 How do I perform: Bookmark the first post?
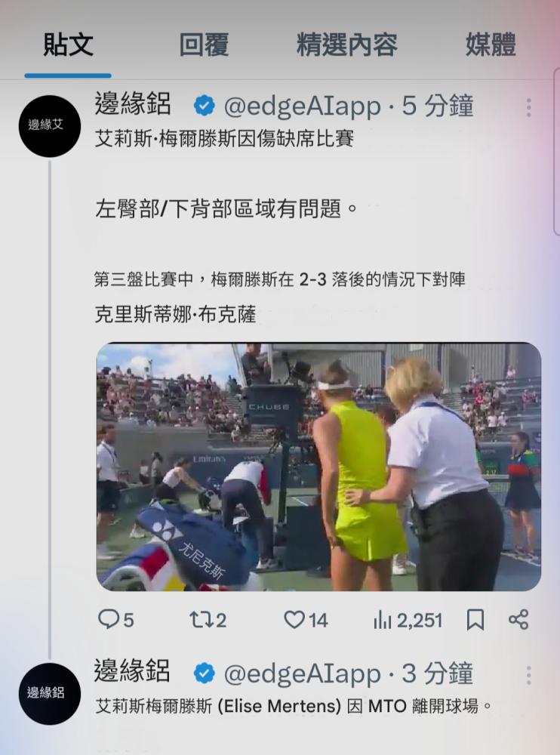click(x=475, y=620)
